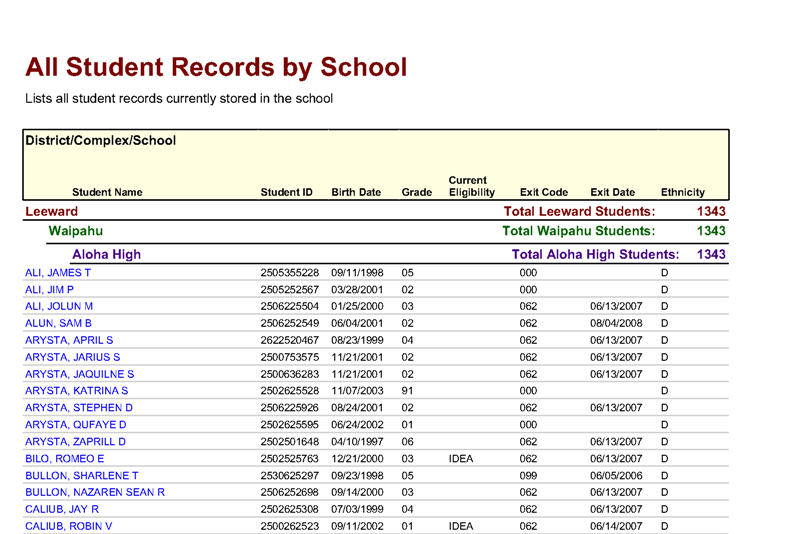Select student ID 2505355228

(x=289, y=273)
